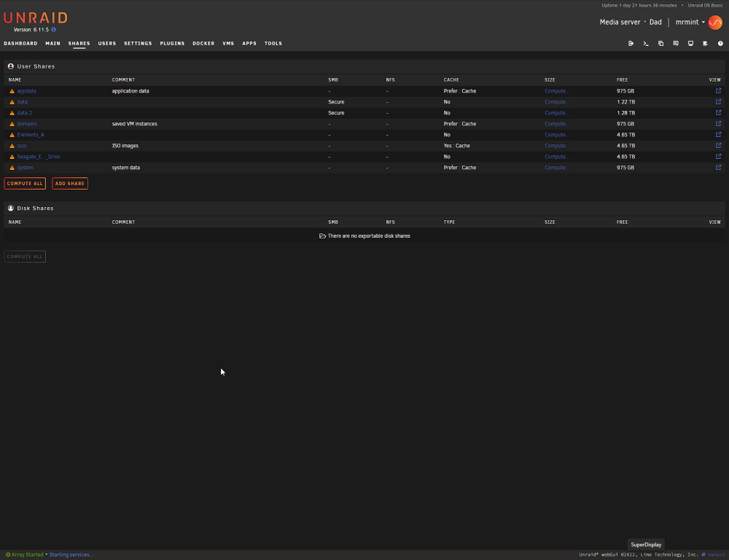Go to the Dashboard menu
This screenshot has width=729, height=560.
tap(20, 43)
